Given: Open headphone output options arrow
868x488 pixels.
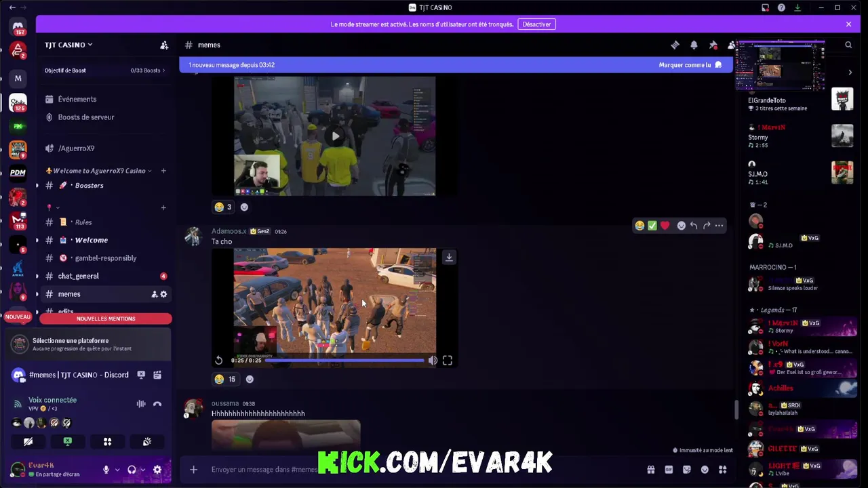Looking at the screenshot, I should 142,470.
